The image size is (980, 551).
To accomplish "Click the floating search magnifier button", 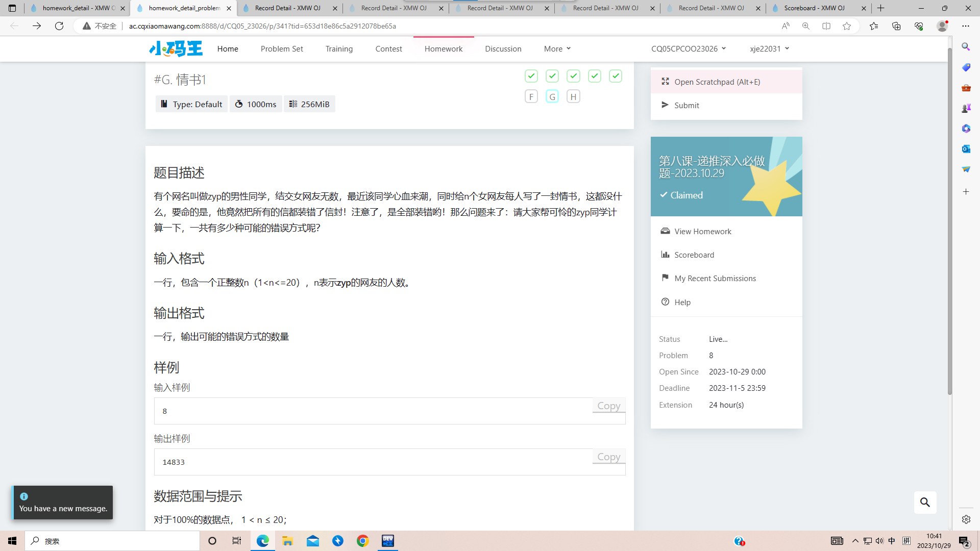I will [x=925, y=503].
